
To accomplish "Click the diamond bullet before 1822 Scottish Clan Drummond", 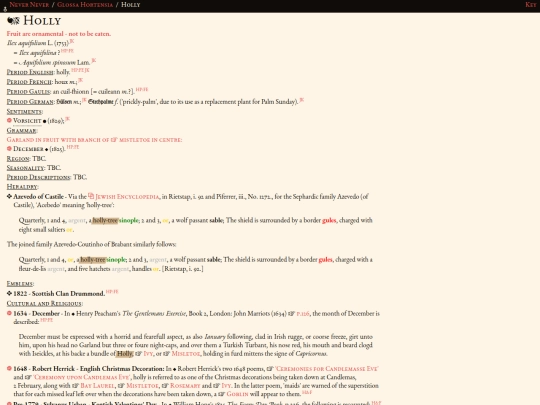I will (9, 293).
